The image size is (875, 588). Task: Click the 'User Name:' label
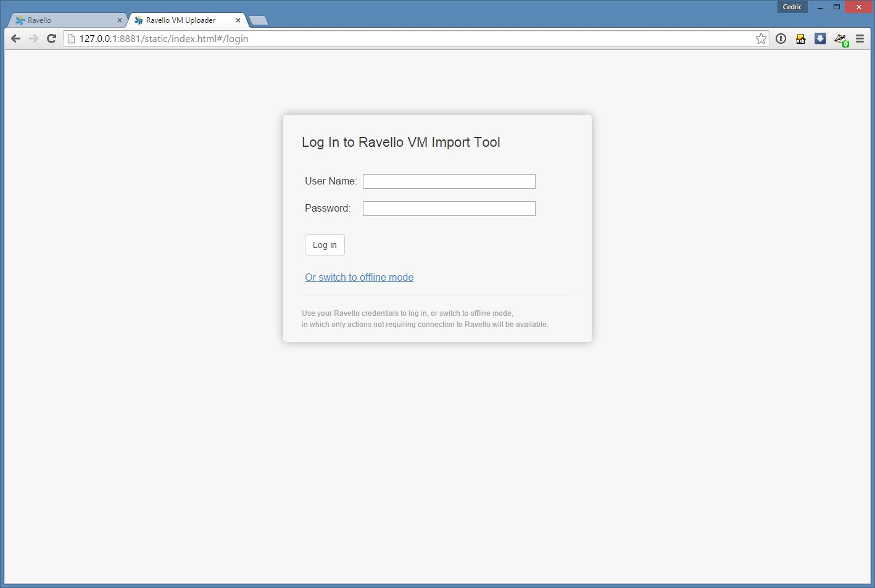click(331, 181)
